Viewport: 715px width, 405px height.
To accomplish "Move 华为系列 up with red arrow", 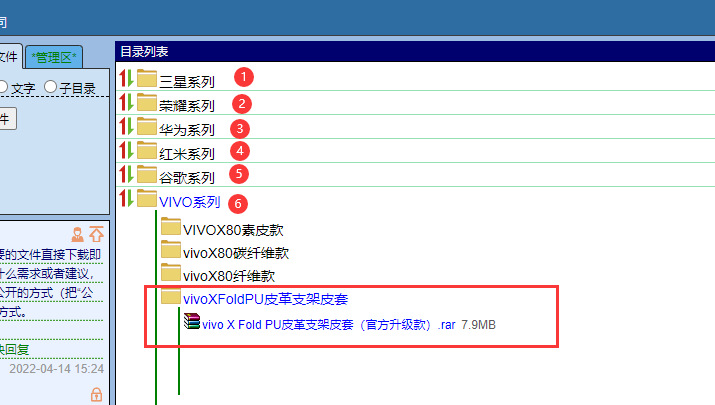I will [x=122, y=126].
